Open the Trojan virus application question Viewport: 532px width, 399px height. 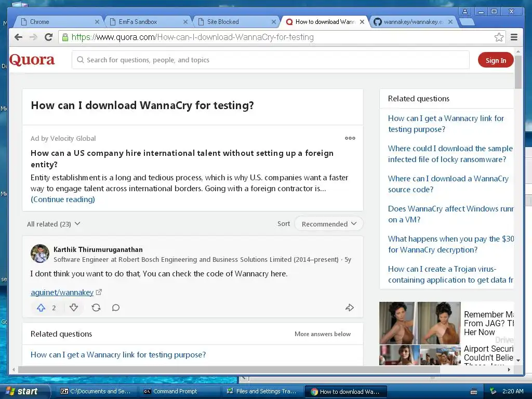(450, 274)
